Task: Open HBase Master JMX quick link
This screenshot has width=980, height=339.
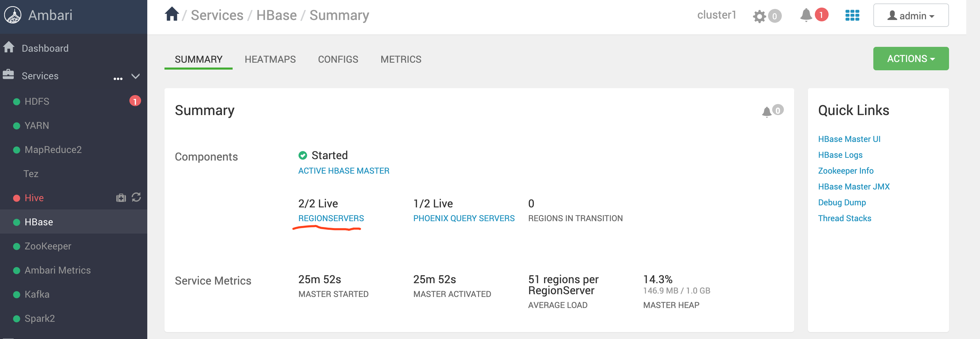Action: click(854, 187)
